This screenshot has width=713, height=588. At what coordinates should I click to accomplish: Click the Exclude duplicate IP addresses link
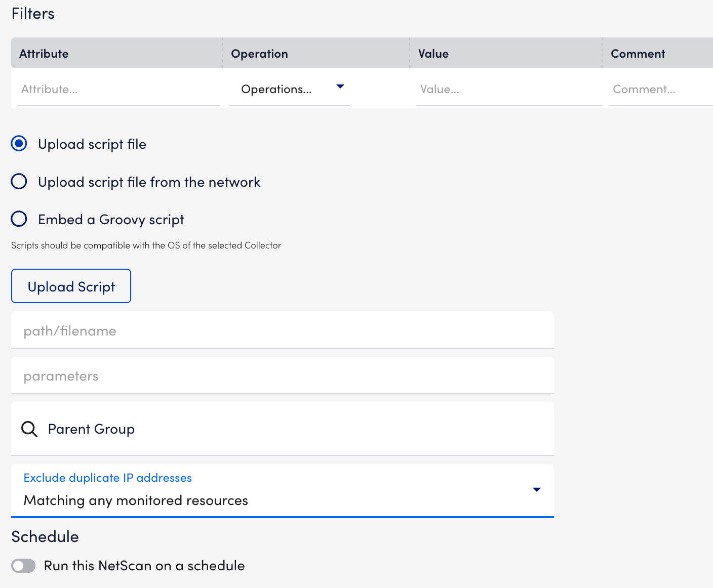107,477
